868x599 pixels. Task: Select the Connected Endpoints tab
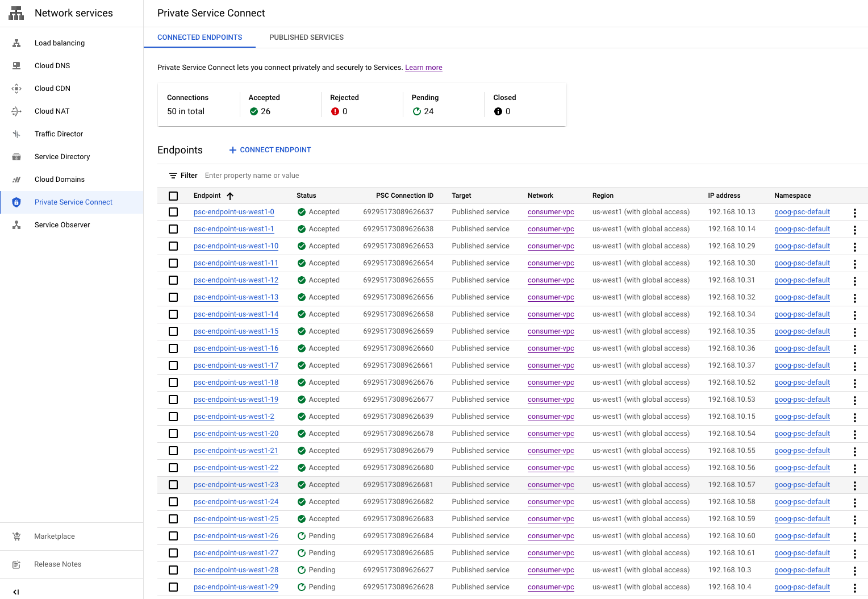pyautogui.click(x=199, y=38)
